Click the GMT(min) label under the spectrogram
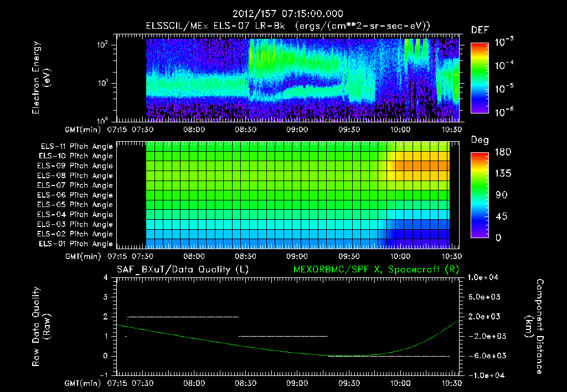Screen dimensions: 567x392 pyautogui.click(x=83, y=130)
